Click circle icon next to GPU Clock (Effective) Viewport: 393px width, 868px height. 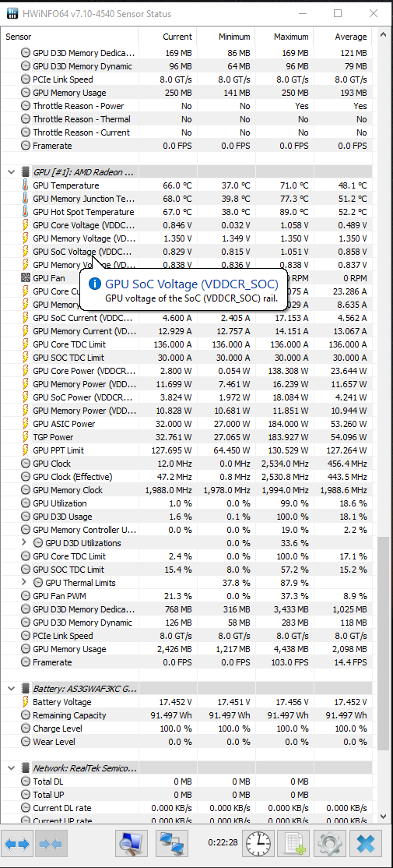tap(26, 477)
